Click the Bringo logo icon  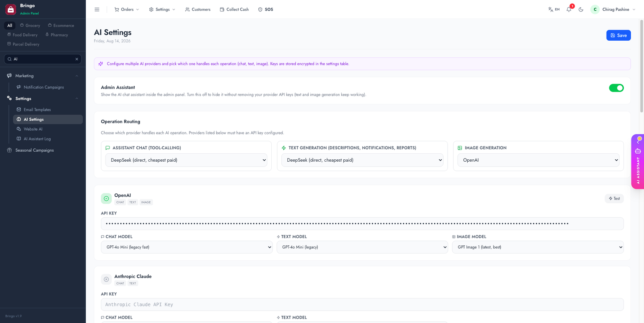click(x=11, y=9)
